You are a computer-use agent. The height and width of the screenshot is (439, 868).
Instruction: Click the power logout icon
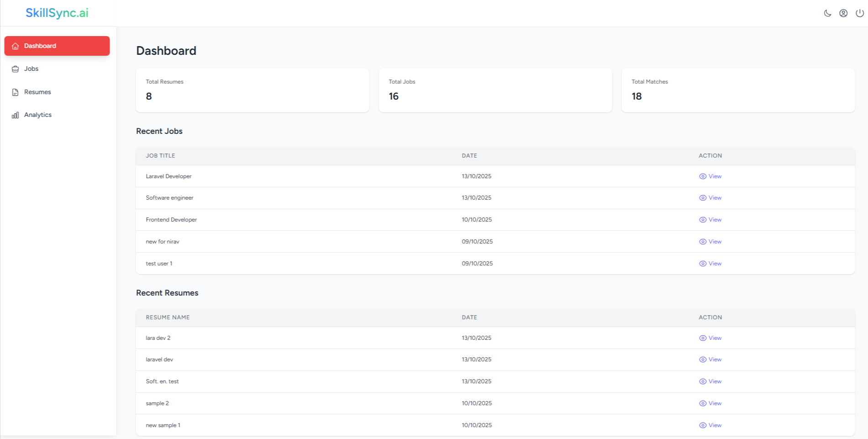point(859,13)
